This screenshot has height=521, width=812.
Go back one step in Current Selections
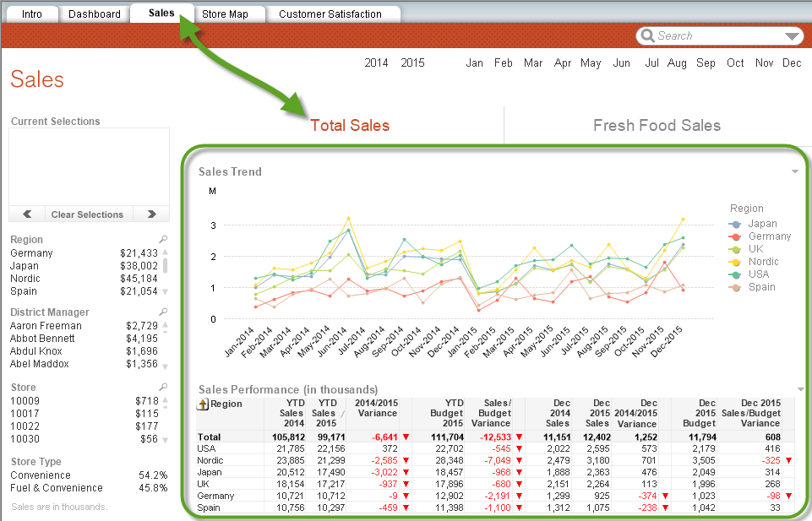click(28, 214)
